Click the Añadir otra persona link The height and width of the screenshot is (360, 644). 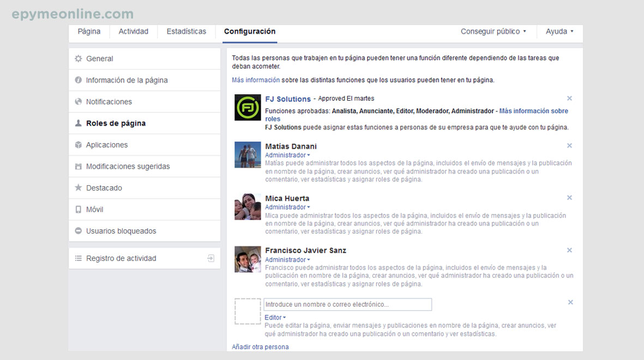pos(261,346)
